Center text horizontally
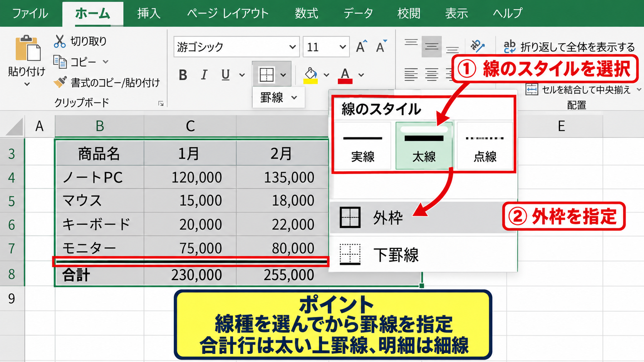 click(x=431, y=74)
